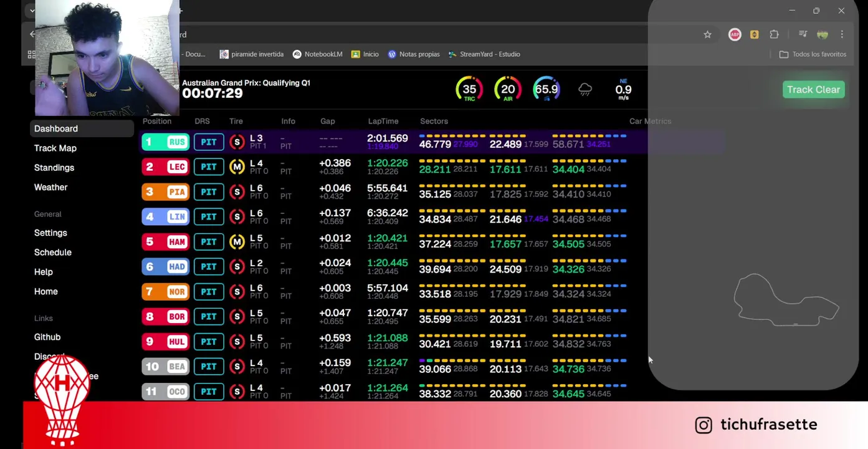This screenshot has height=449, width=868.
Task: Select Dashboard in the sidebar
Action: pyautogui.click(x=82, y=128)
